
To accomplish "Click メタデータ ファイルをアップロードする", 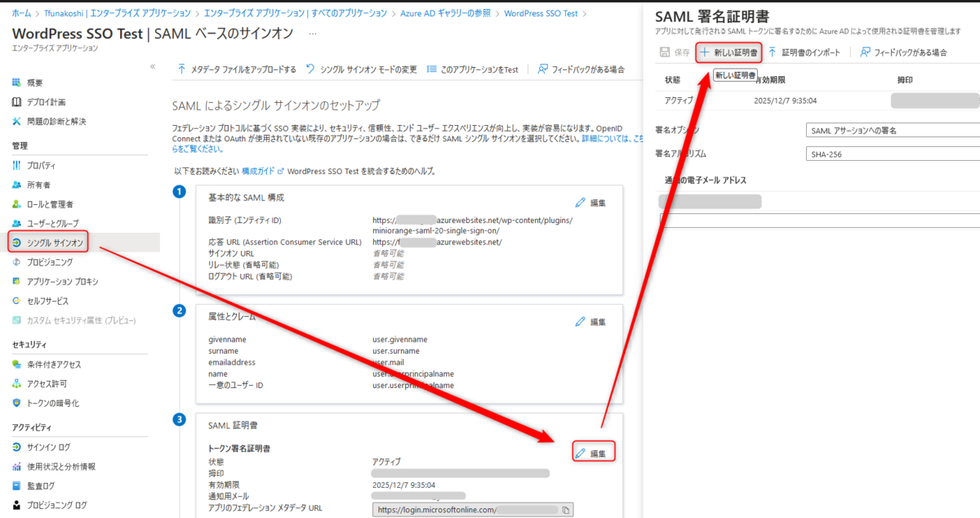I will coord(237,69).
